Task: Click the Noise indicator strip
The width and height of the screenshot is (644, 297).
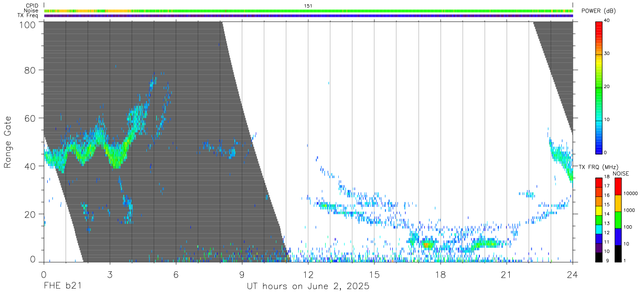Action: (308, 10)
